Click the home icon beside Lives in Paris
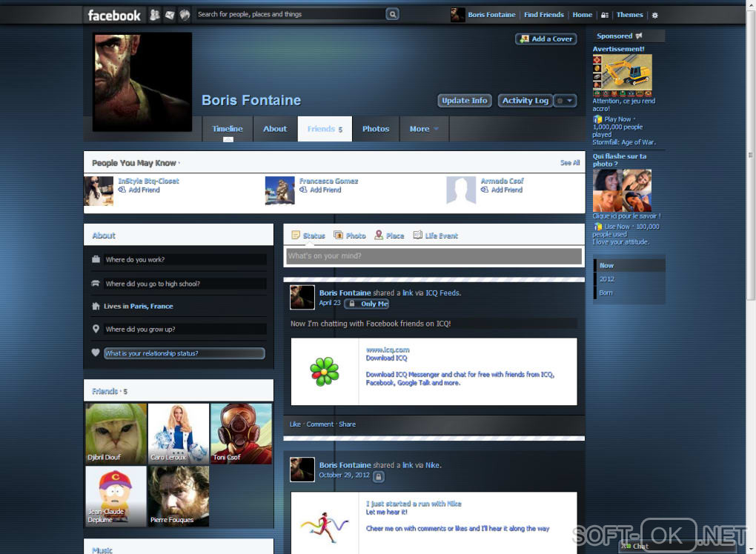The height and width of the screenshot is (554, 756). [96, 306]
